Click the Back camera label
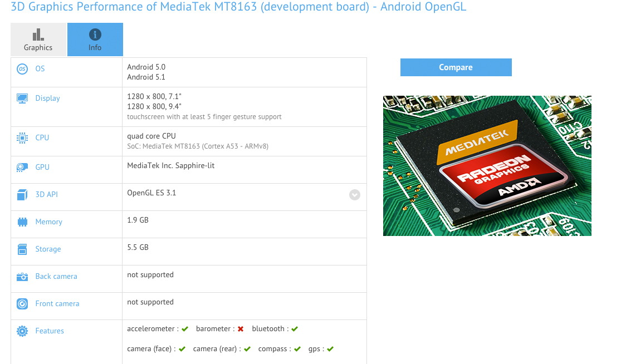Viewport: 621px width, 364px height. tap(56, 277)
